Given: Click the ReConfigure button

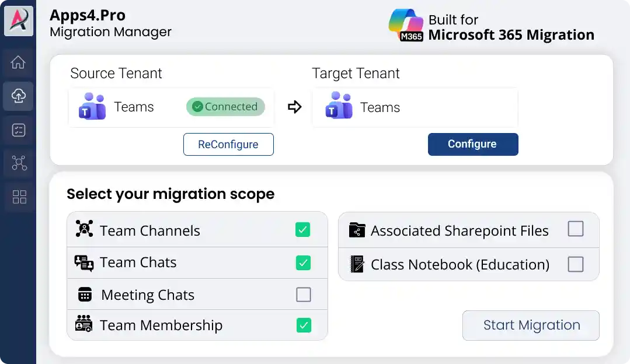Looking at the screenshot, I should point(228,144).
